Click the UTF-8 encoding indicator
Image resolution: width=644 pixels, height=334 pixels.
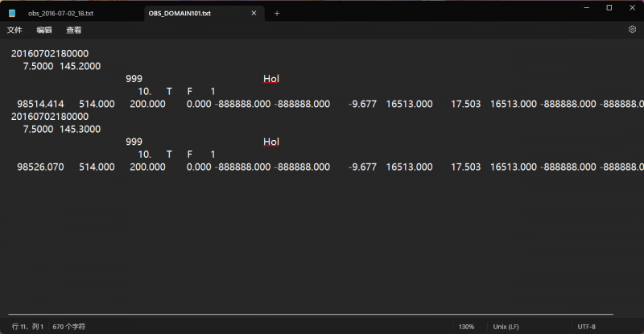[x=587, y=327]
